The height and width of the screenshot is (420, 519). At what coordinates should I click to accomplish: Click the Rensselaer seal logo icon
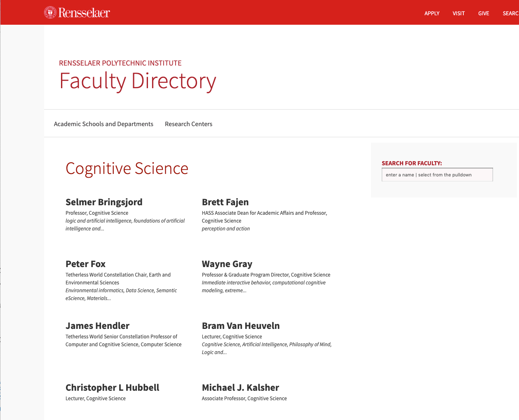coord(50,12)
